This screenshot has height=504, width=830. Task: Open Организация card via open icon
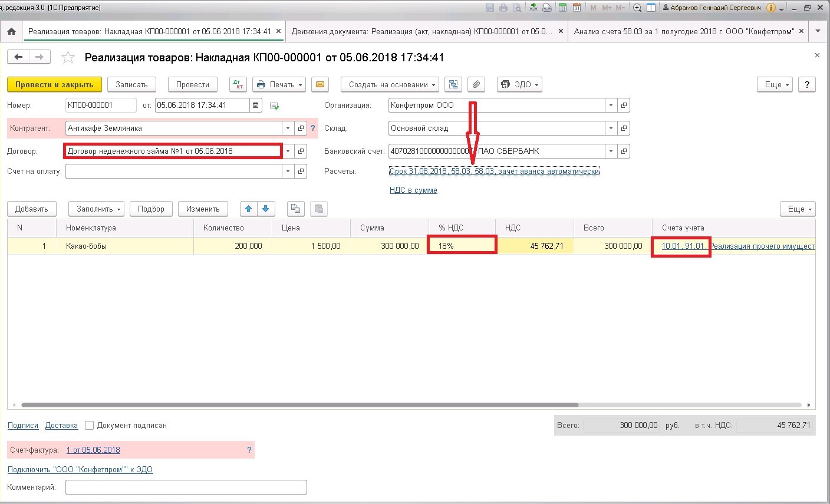click(624, 106)
